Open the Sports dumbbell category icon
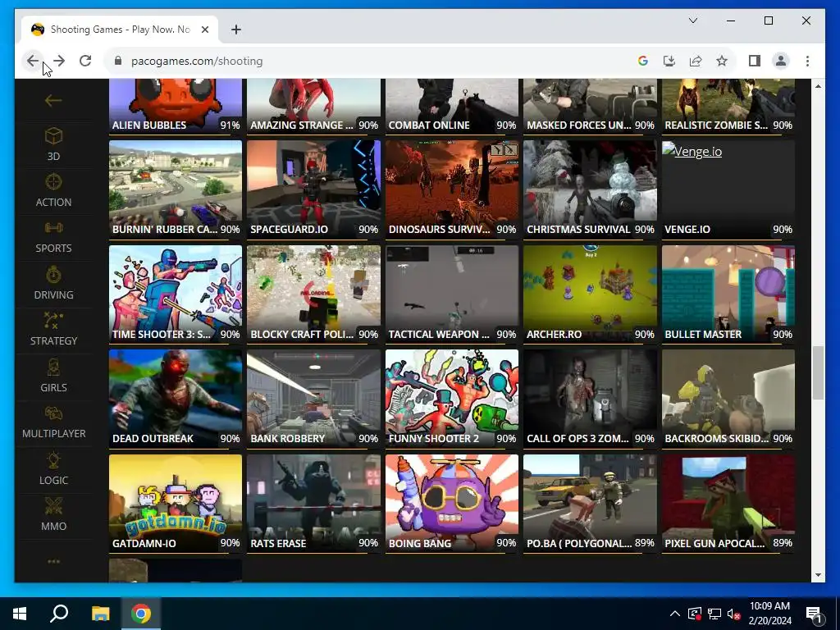The height and width of the screenshot is (630, 840). pos(53,228)
